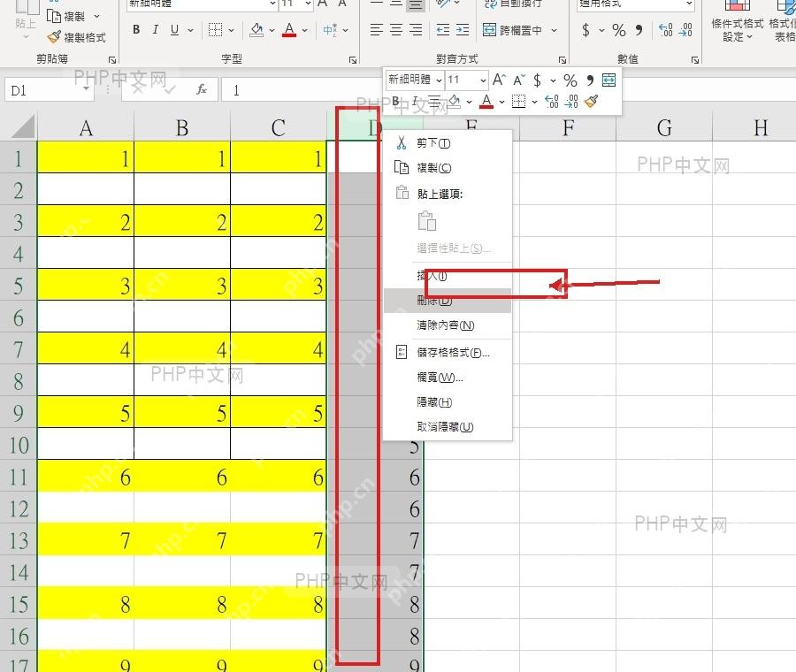Click the Select All corner triangle

tap(22, 127)
